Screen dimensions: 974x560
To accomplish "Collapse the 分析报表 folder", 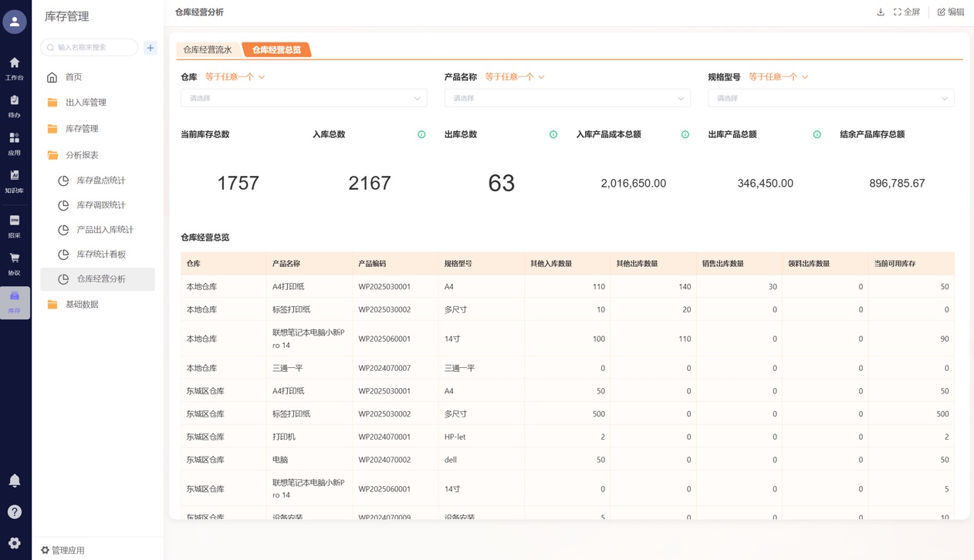I will (x=82, y=155).
